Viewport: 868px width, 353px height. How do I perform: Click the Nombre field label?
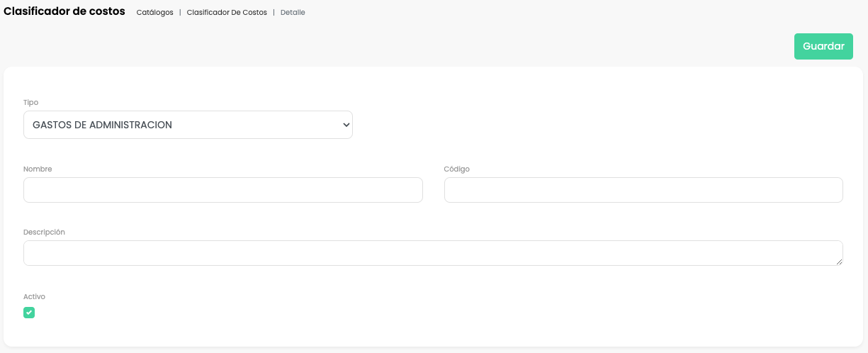coord(38,169)
